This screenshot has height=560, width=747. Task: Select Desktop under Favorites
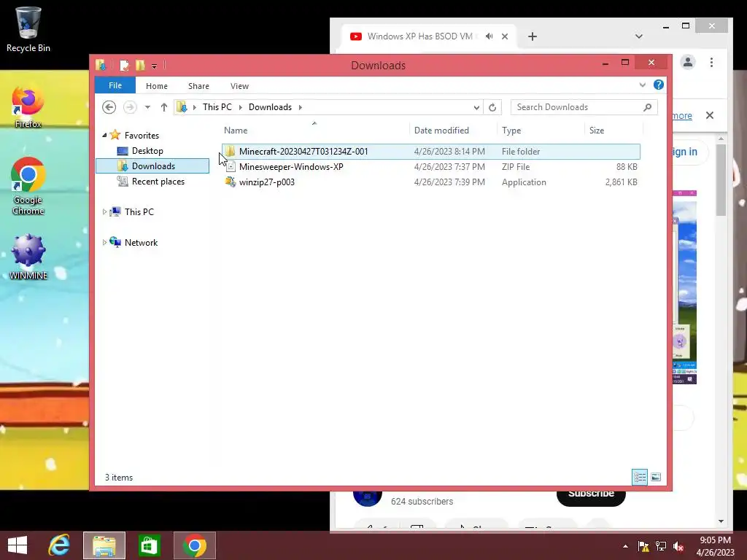(147, 151)
